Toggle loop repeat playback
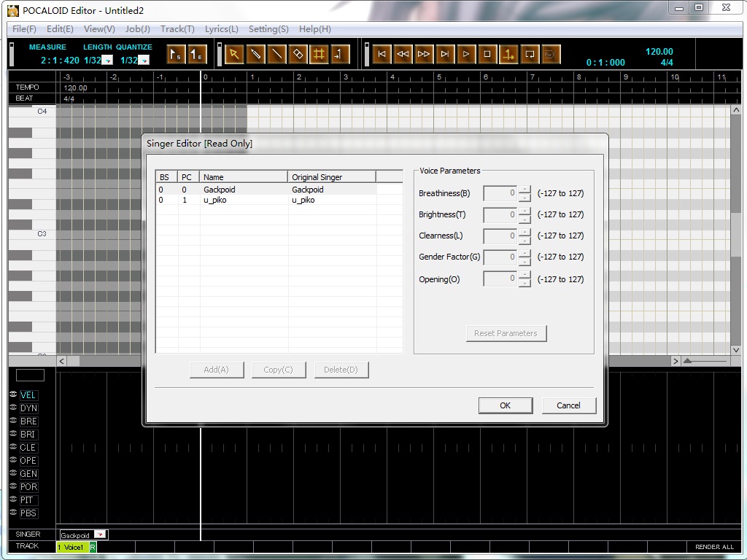747x560 pixels. click(x=530, y=54)
